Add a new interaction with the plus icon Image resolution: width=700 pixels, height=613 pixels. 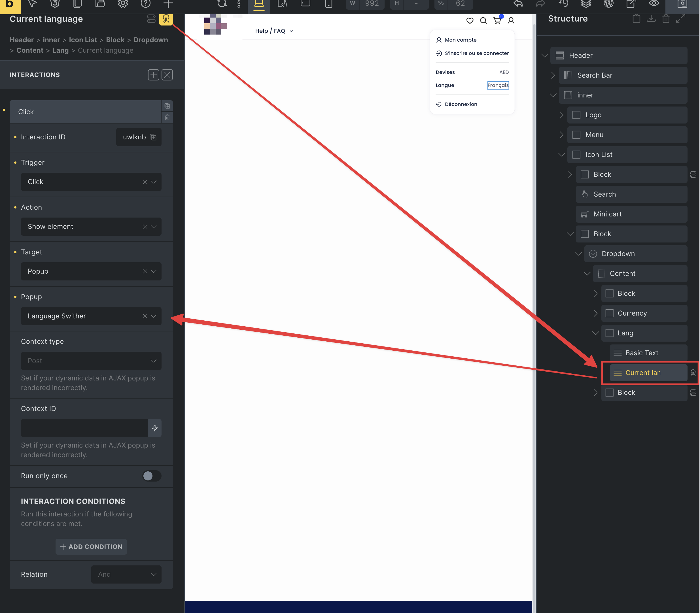click(153, 75)
